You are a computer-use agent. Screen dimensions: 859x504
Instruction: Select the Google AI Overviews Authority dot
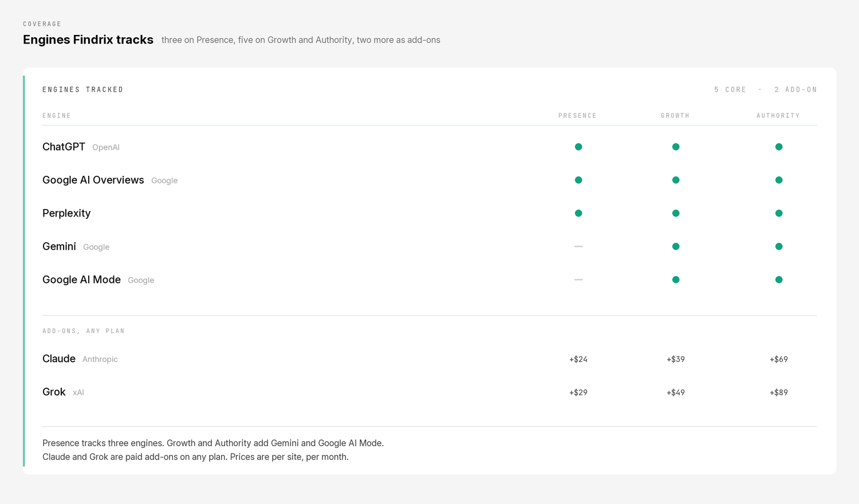coord(779,180)
